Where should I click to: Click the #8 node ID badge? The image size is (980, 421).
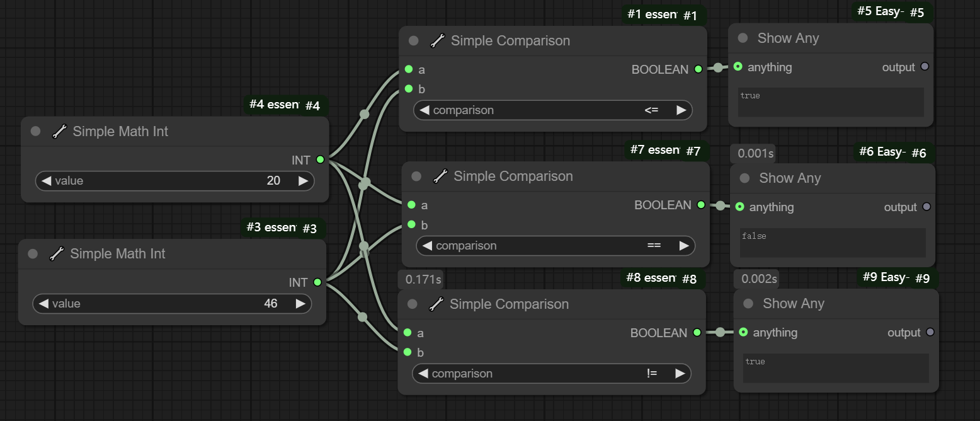pos(689,279)
